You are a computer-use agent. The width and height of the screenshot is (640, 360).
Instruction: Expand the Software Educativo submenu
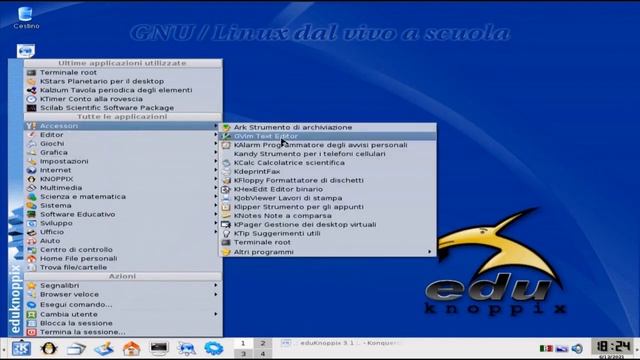[123, 214]
